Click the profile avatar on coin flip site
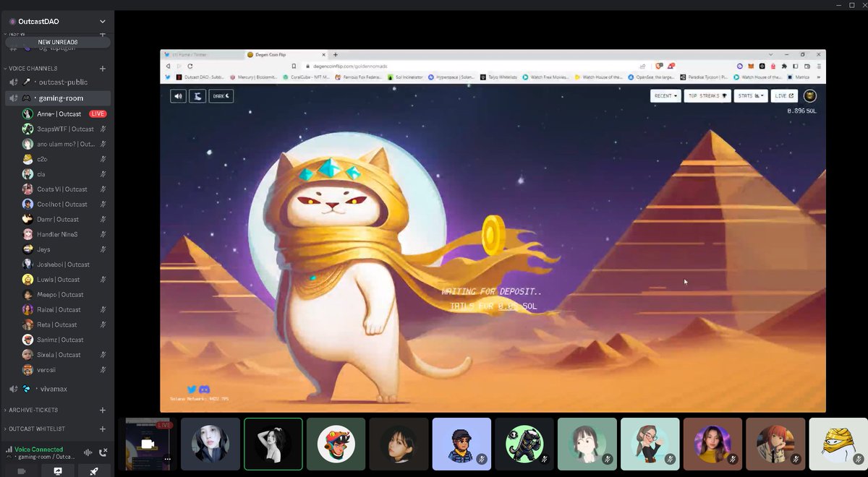This screenshot has width=868, height=477. point(810,95)
